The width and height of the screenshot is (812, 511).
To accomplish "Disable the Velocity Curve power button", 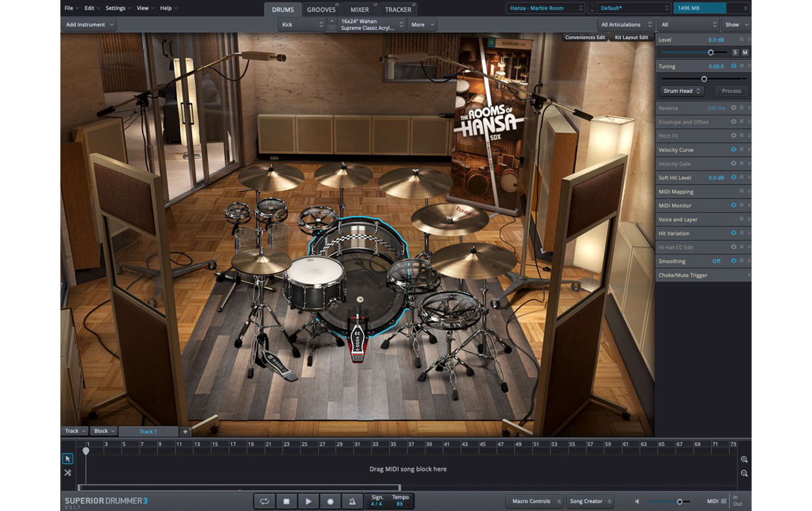I will click(733, 150).
